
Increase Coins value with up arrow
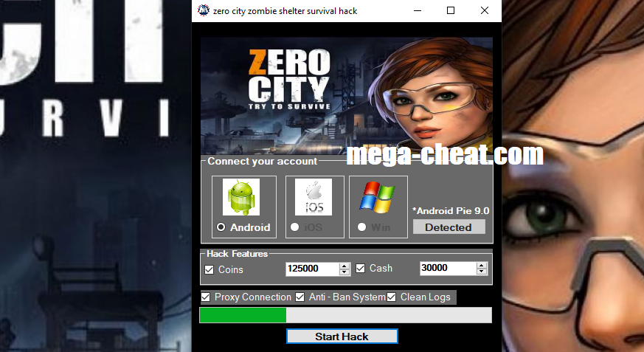pos(344,266)
